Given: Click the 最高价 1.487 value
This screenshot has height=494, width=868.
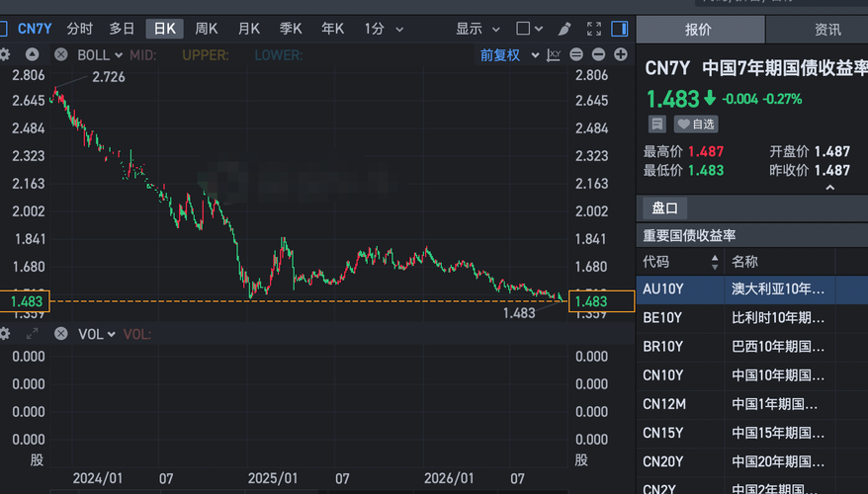Looking at the screenshot, I should pyautogui.click(x=706, y=151).
